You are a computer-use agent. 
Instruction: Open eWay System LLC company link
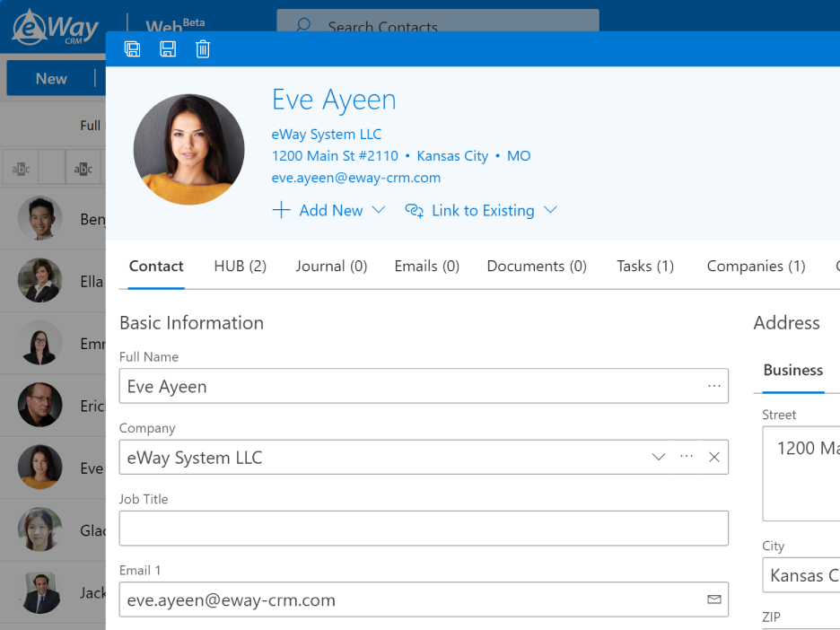click(x=327, y=134)
